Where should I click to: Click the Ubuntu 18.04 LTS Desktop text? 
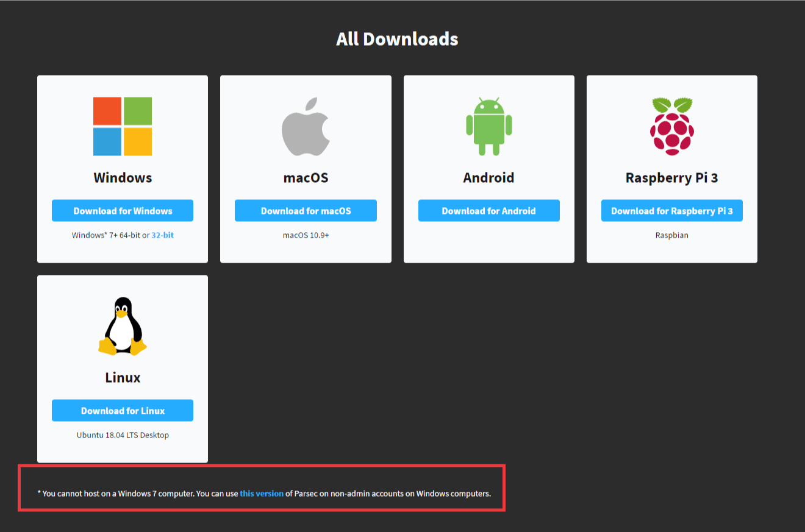pos(123,435)
